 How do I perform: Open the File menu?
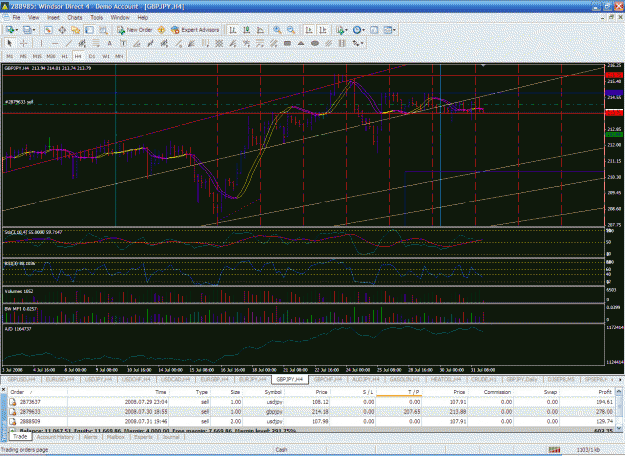[x=16, y=18]
